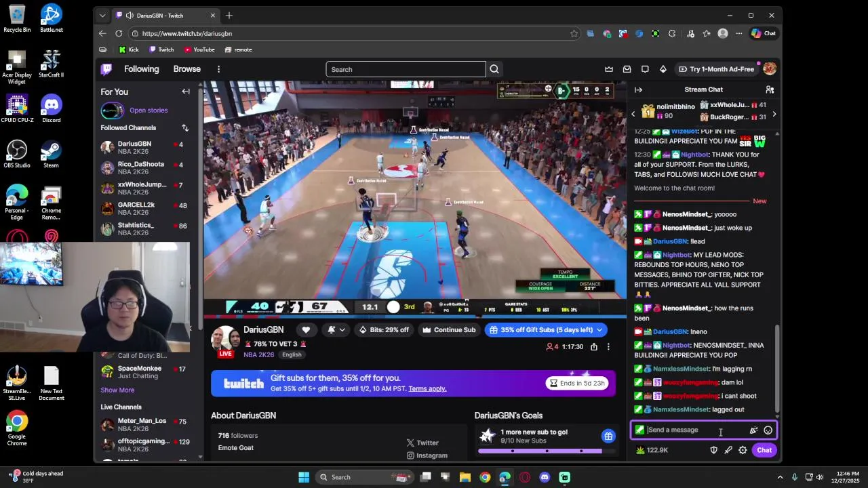Show hidden system tray icons

(780, 477)
